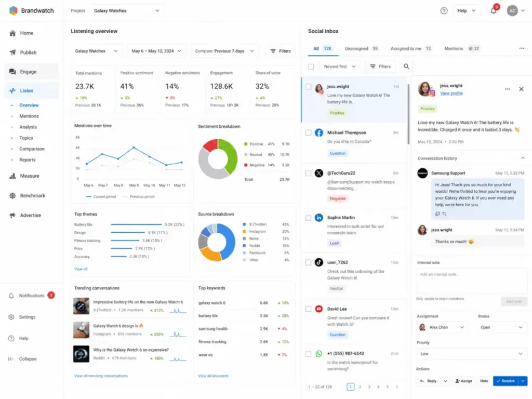Viewport: 532px width, 399px height.
Task: Switch to the Unassigned inbox tab
Action: point(362,48)
